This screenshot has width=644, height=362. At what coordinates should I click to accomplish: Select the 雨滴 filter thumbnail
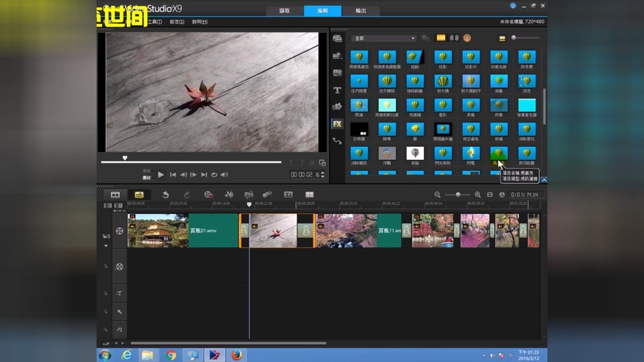[359, 105]
